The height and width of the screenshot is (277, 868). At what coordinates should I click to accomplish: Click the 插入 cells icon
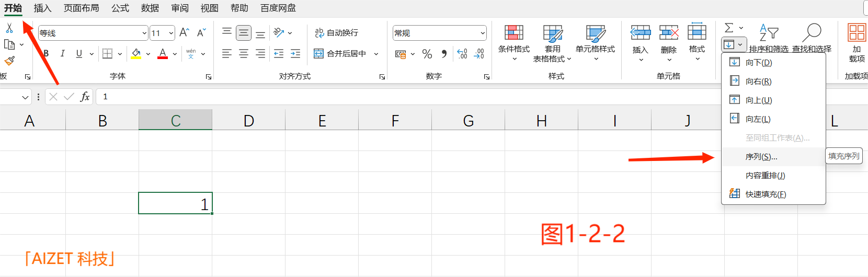click(x=641, y=33)
